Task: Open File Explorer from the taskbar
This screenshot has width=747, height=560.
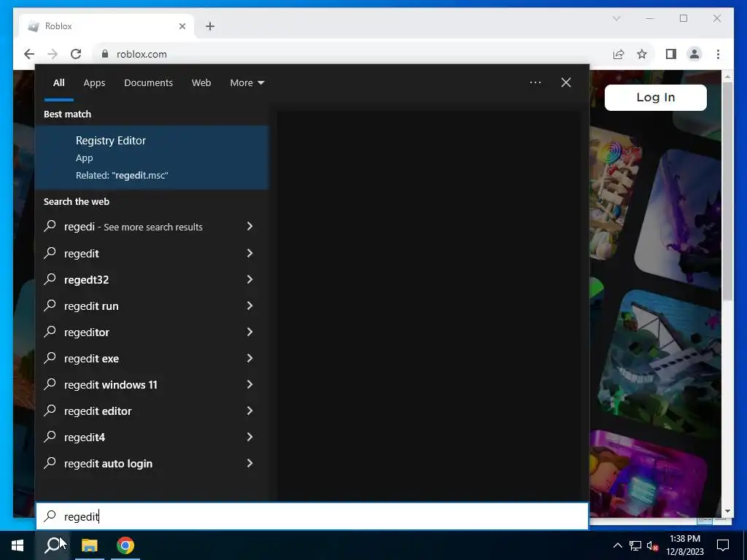Action: coord(89,545)
